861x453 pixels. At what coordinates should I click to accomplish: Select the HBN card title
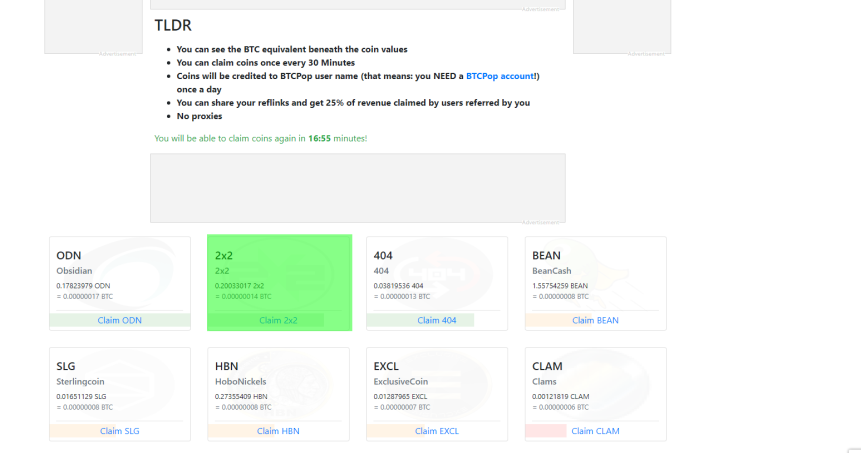pyautogui.click(x=226, y=366)
